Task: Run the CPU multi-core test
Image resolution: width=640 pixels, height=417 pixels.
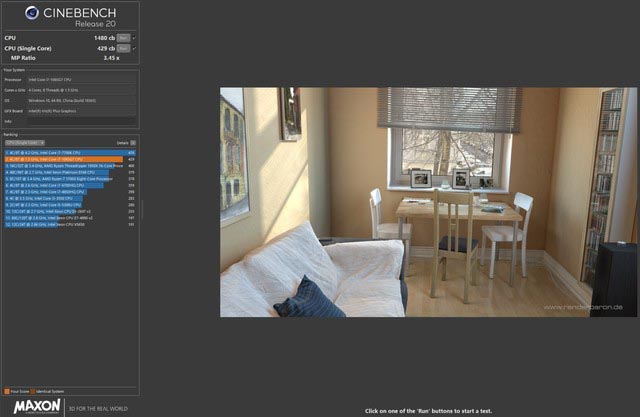Action: coord(123,38)
